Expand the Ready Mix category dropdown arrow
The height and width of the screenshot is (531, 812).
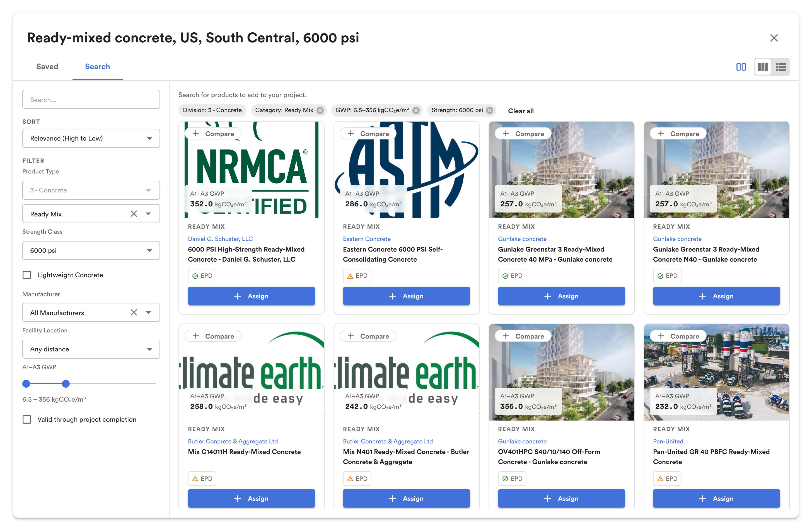click(148, 214)
